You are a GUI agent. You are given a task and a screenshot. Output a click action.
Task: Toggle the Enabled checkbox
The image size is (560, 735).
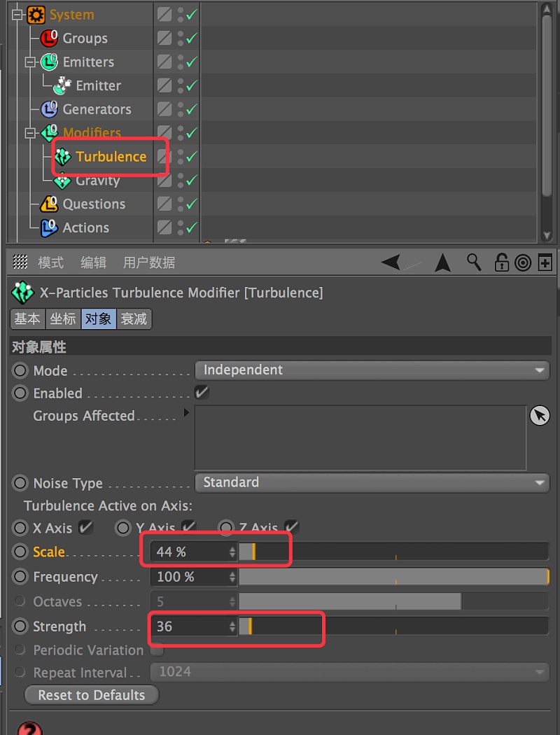[202, 392]
